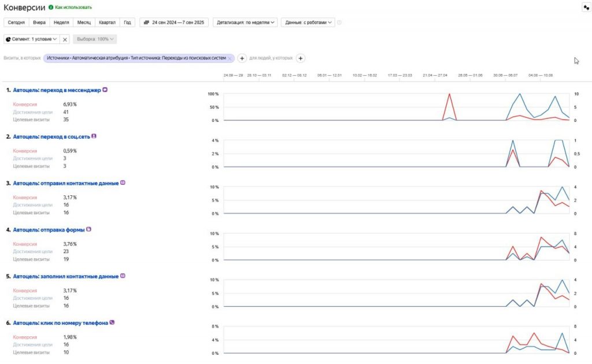592x364 pixels.
Task: Remove the 'Переходы из поисковых систем' filter chip
Action: point(230,58)
